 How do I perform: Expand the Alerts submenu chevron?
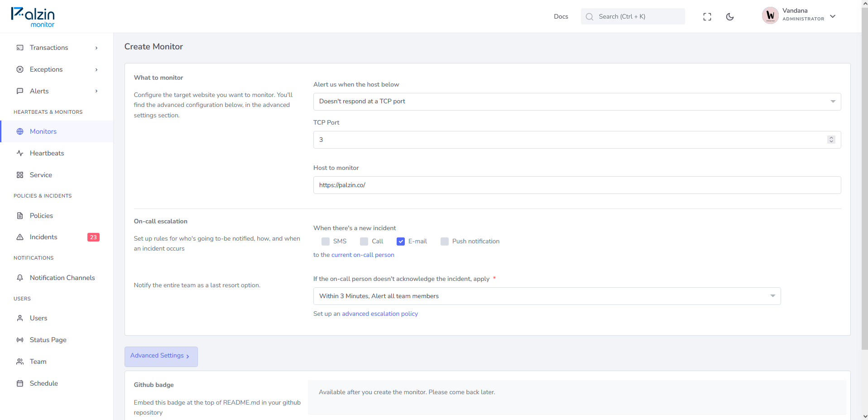[x=96, y=91]
